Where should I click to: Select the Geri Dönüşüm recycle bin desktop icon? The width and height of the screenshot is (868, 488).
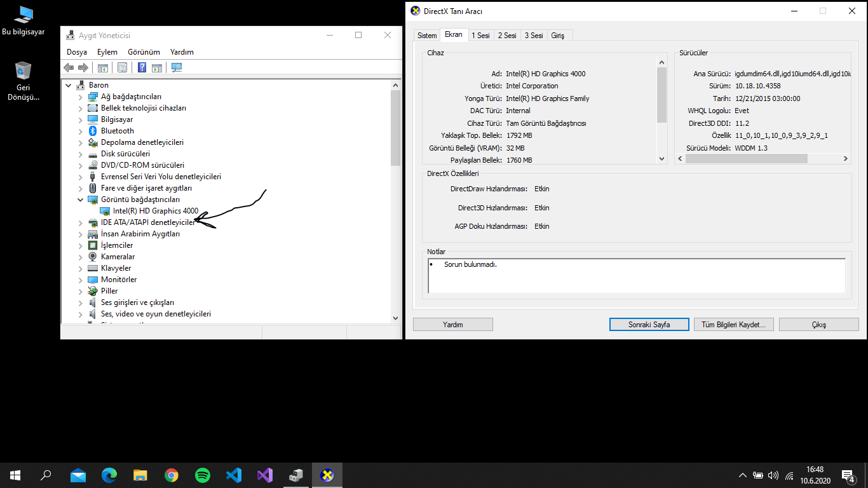coord(24,81)
